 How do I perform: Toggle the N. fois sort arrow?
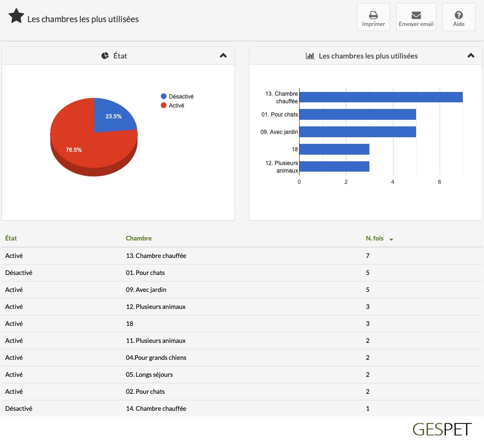pos(391,240)
